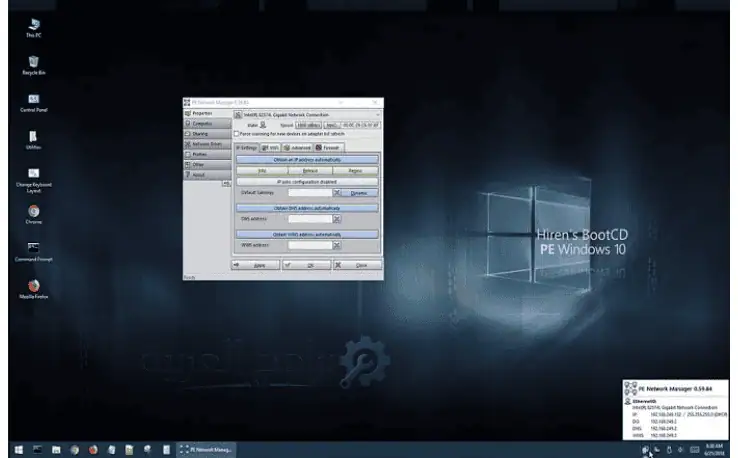Clear the Default Gateway field

337,193
